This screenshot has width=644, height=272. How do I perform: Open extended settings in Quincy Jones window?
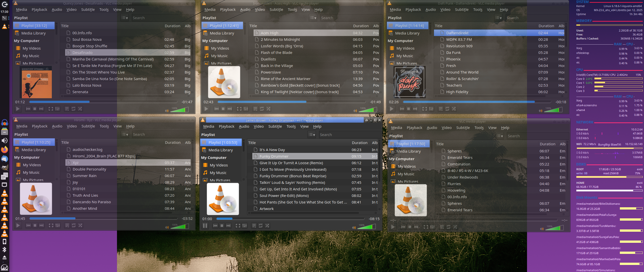pos(57,109)
